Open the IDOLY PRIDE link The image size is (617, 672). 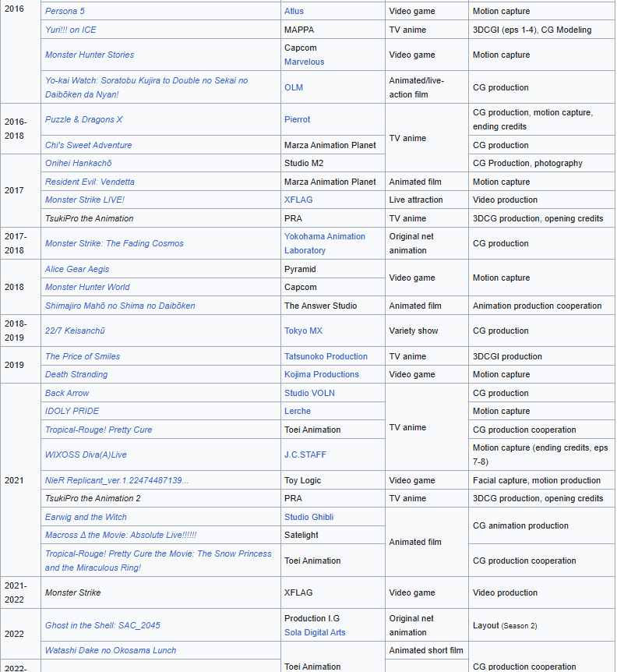click(72, 411)
